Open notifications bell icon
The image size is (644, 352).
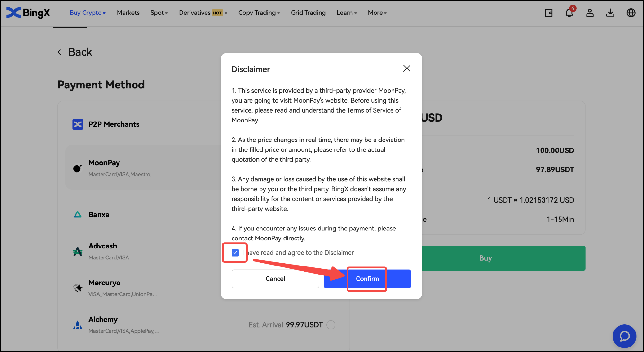[569, 13]
